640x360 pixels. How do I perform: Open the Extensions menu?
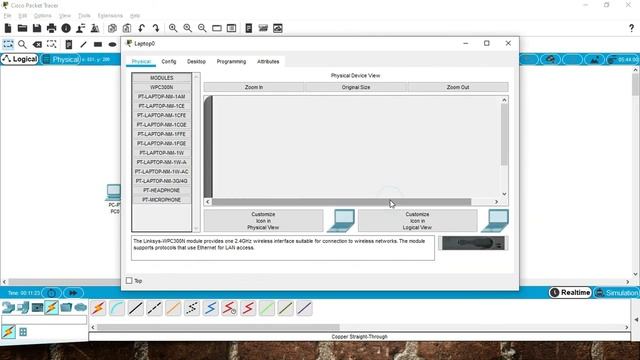[x=110, y=16]
